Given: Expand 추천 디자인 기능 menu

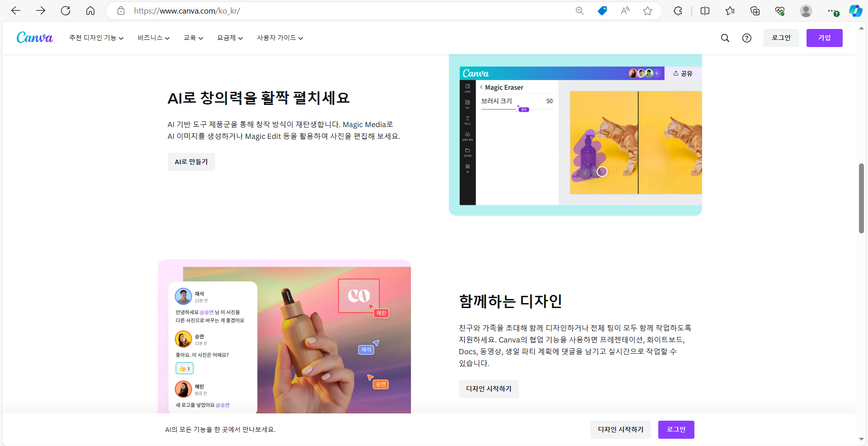Looking at the screenshot, I should coord(96,38).
